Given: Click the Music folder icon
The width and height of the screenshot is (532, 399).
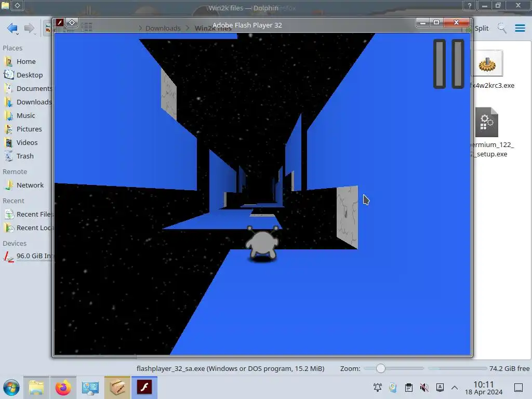Looking at the screenshot, I should 8,116.
